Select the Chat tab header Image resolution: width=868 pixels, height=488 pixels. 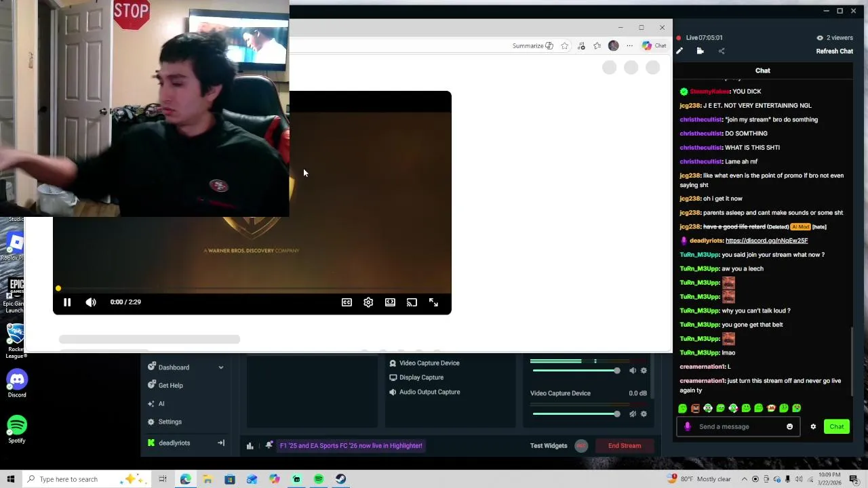(763, 70)
